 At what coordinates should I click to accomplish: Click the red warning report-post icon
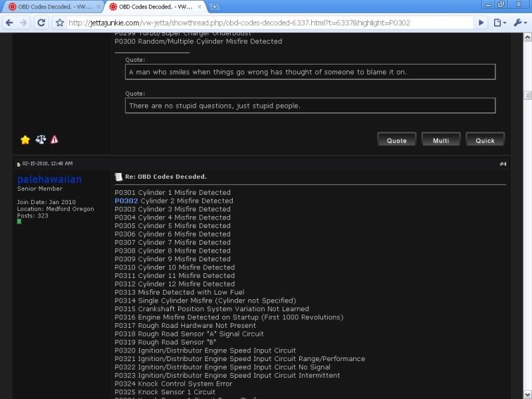pyautogui.click(x=55, y=140)
